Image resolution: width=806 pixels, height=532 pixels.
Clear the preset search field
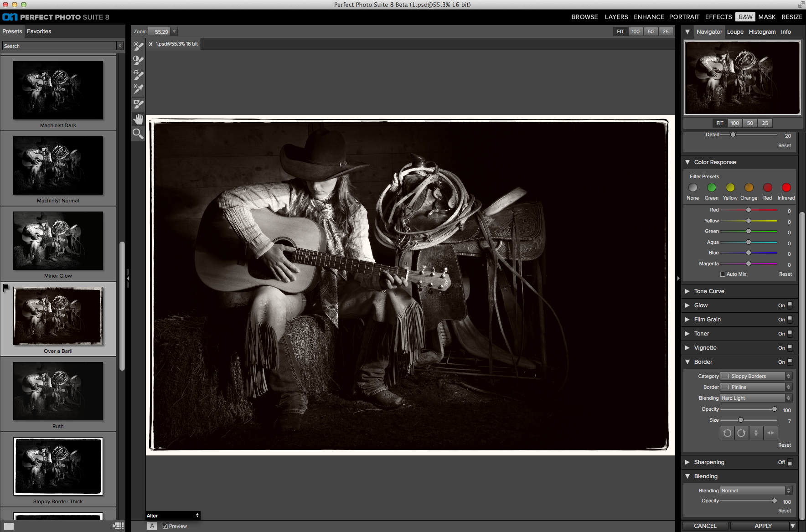[x=120, y=46]
